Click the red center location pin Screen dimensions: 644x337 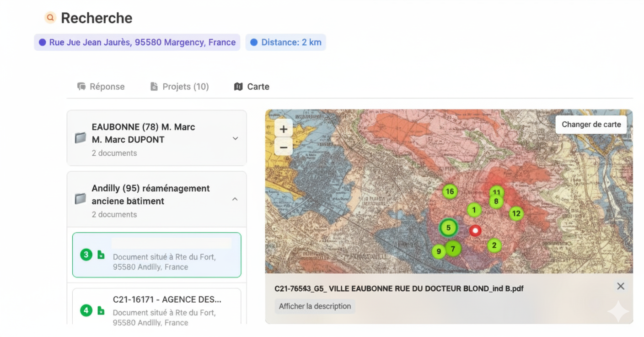point(475,230)
